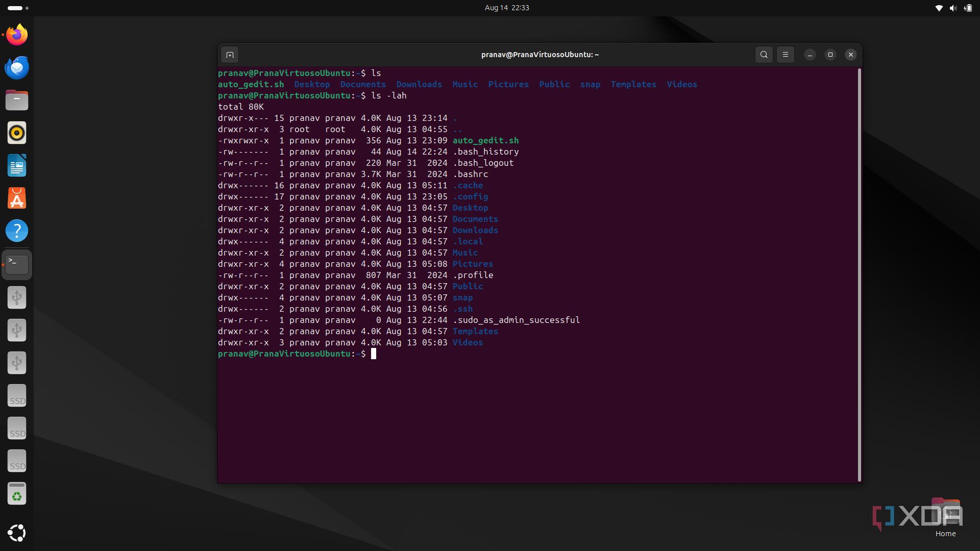The width and height of the screenshot is (980, 551).
Task: Launch Firefox from the dock
Action: pos(17,35)
